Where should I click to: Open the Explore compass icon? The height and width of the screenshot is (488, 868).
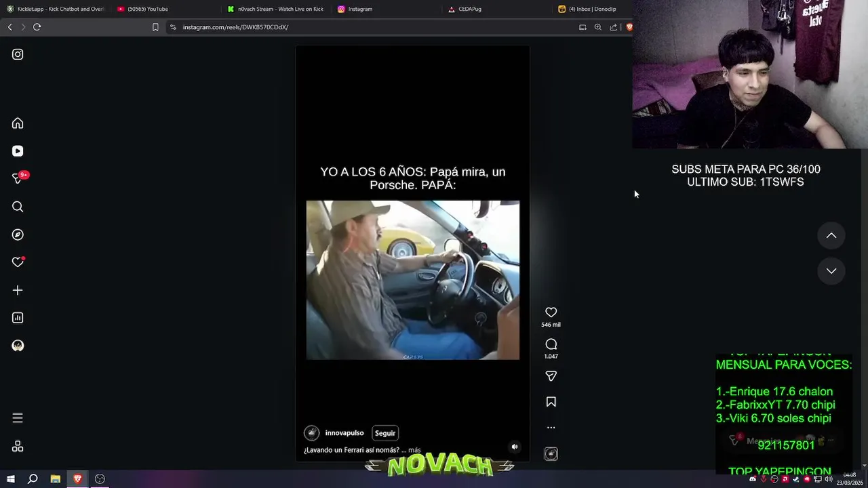pyautogui.click(x=18, y=235)
